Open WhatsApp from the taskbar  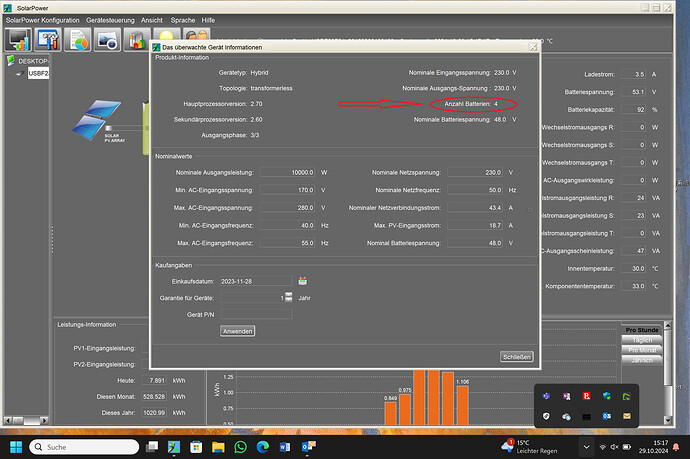240,447
